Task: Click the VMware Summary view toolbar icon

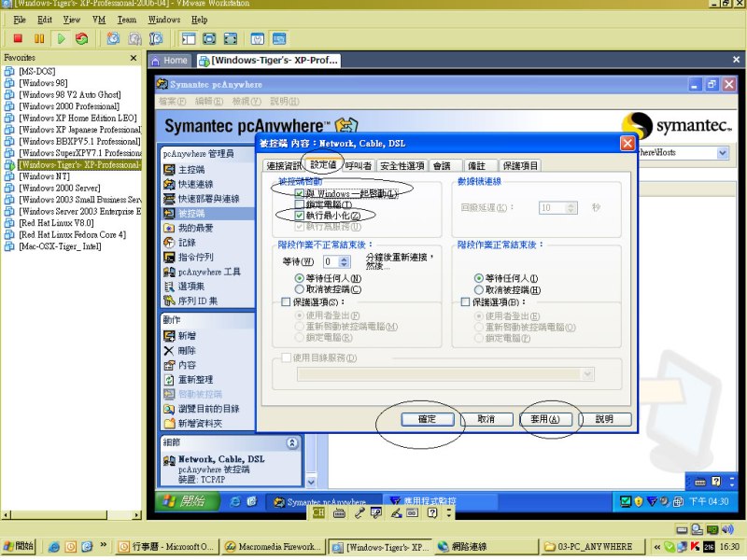Action: click(258, 38)
